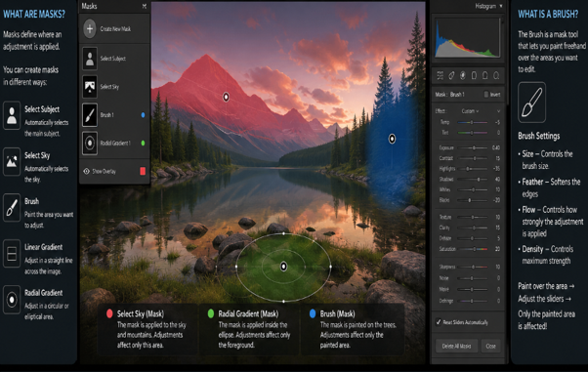Click the Saturation slider handle
The height and width of the screenshot is (372, 588).
[x=475, y=249]
